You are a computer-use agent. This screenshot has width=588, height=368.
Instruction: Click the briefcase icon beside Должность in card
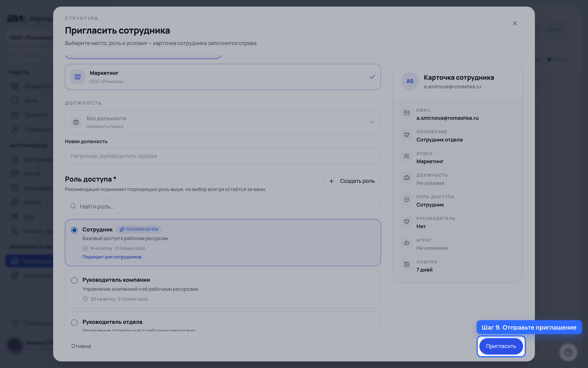click(407, 178)
